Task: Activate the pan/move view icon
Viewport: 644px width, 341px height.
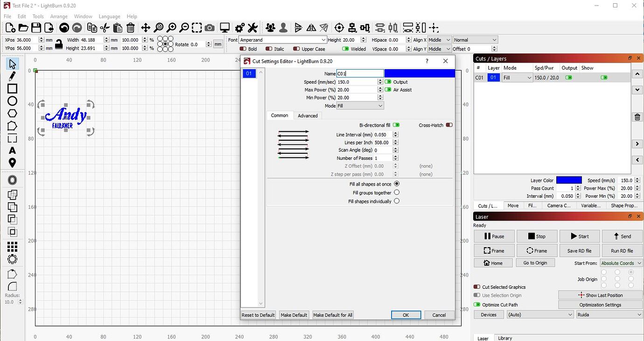Action: pyautogui.click(x=146, y=28)
